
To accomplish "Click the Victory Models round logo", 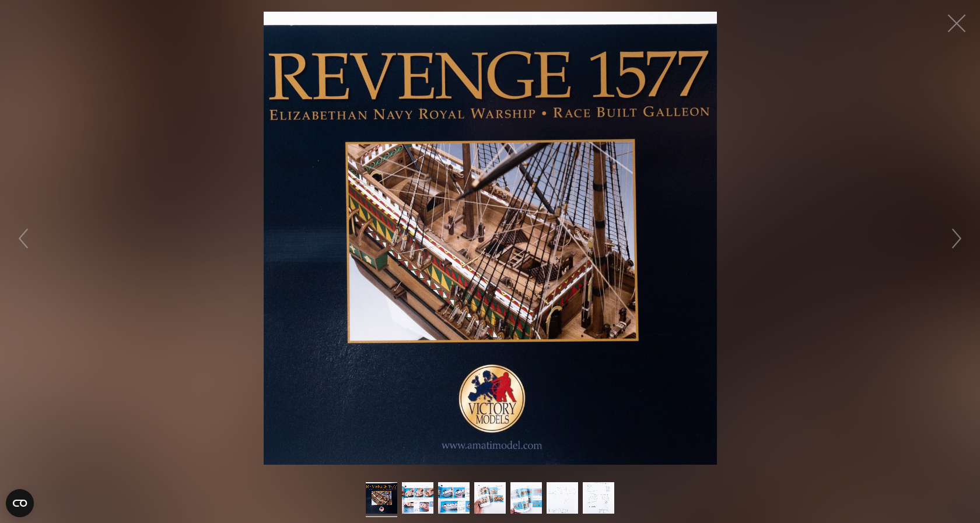I will pyautogui.click(x=492, y=399).
